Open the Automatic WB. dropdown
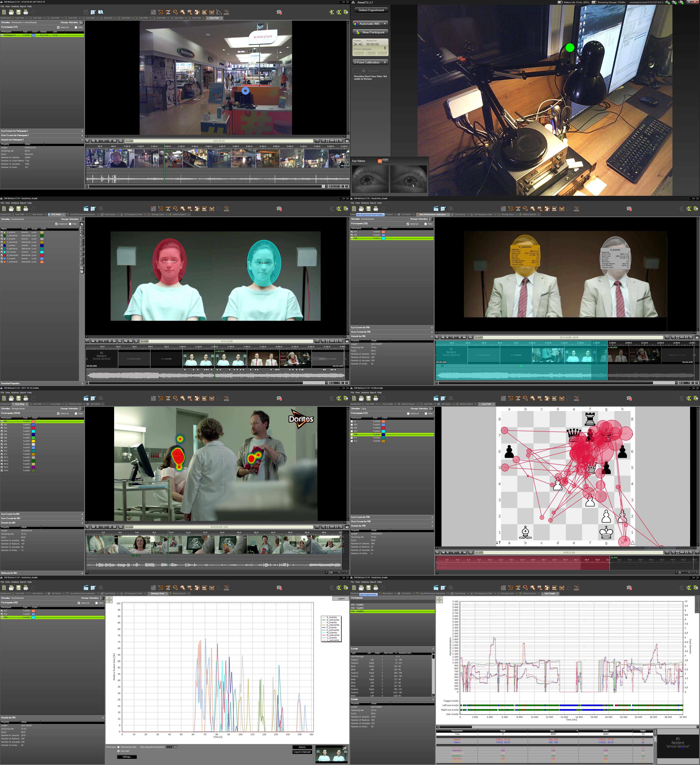700x765 pixels. 371,23
